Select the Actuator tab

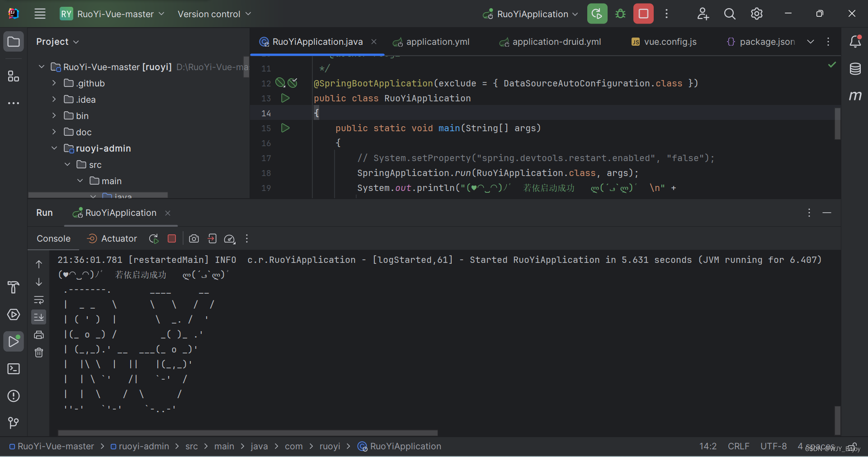point(112,238)
